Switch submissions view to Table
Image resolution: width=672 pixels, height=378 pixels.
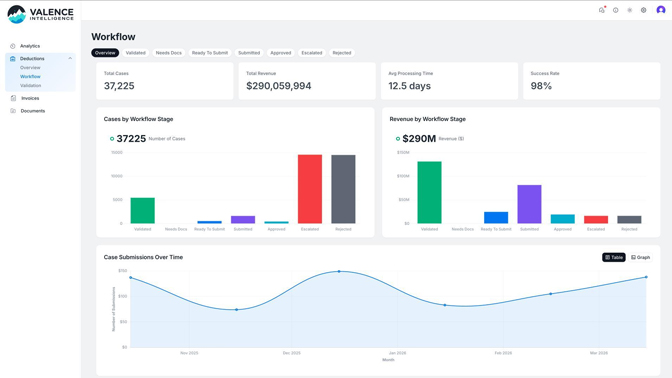(614, 257)
